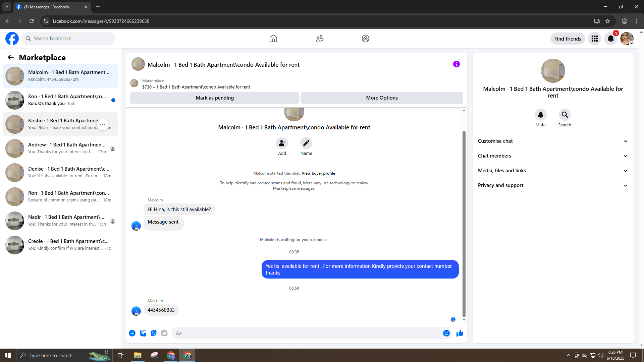Open the Friends icon in top navigation
Screen dimensions: 644x362
point(320,39)
